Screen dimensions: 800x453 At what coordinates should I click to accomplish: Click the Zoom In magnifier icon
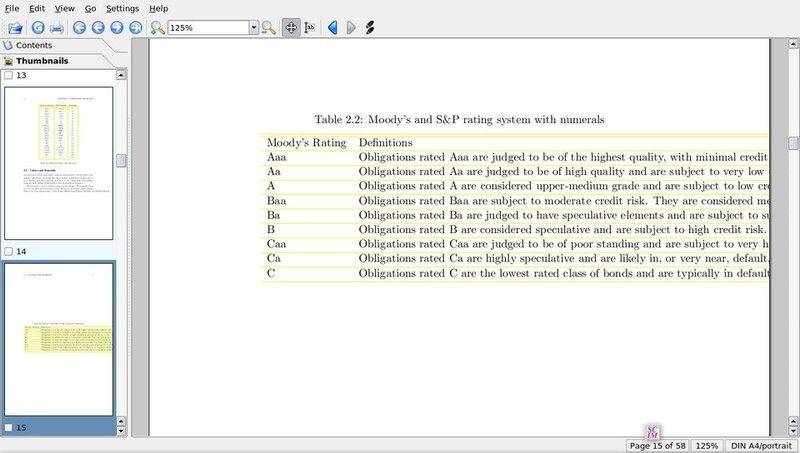158,28
